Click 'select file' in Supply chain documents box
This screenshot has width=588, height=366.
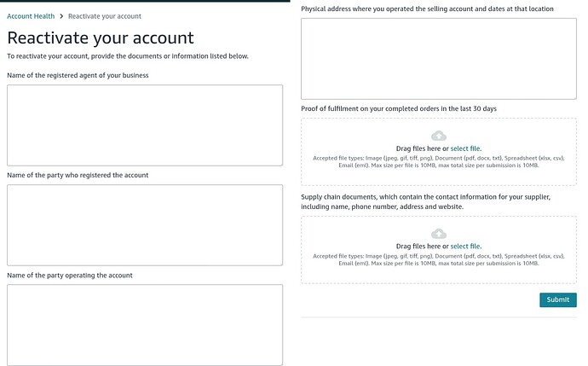[x=465, y=247]
